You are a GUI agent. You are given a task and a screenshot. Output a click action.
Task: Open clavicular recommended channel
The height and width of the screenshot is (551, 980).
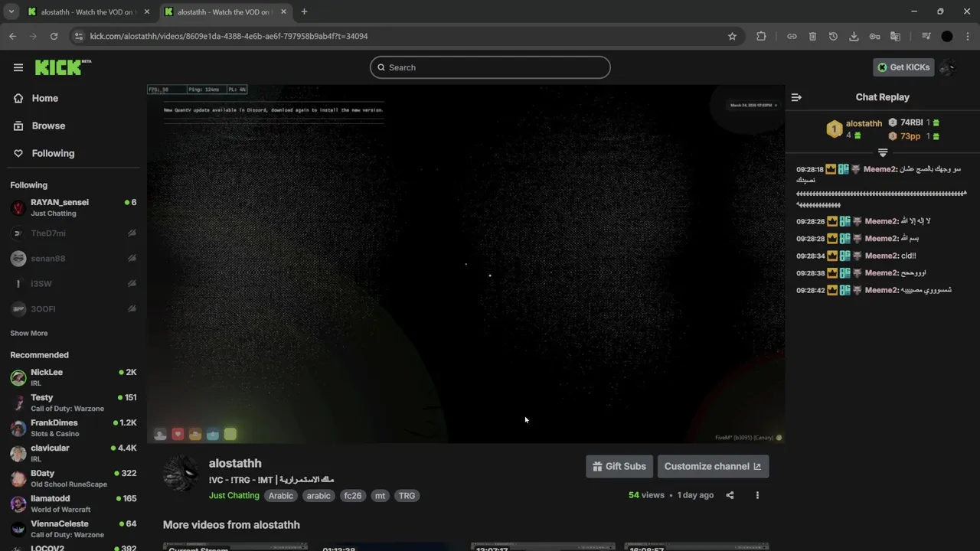coord(73,453)
